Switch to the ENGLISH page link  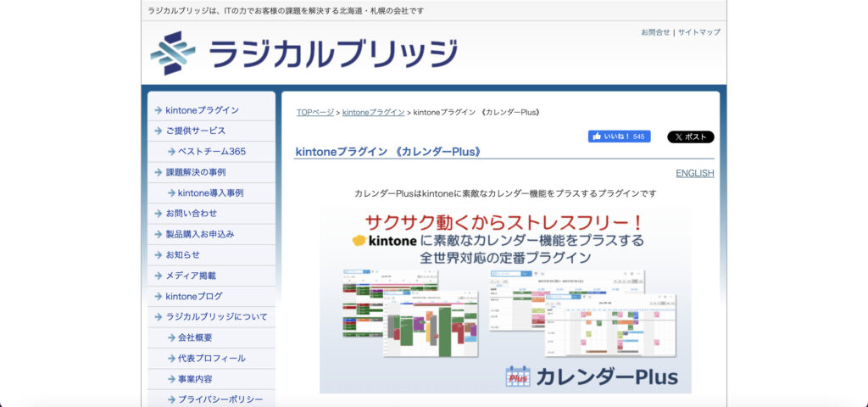point(695,173)
